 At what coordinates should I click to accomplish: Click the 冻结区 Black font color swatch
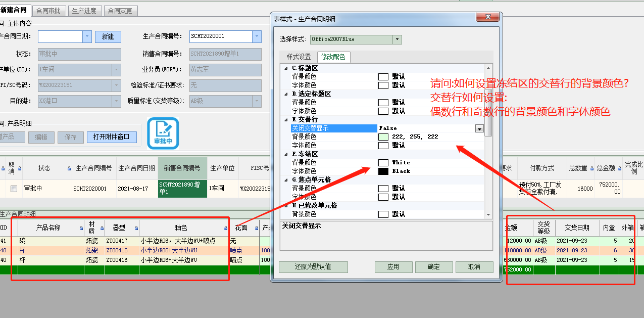coord(383,171)
